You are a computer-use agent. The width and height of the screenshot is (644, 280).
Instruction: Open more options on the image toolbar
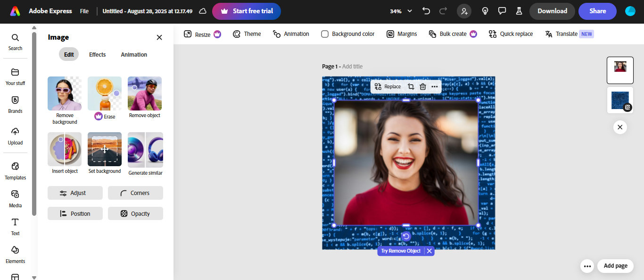pyautogui.click(x=434, y=86)
